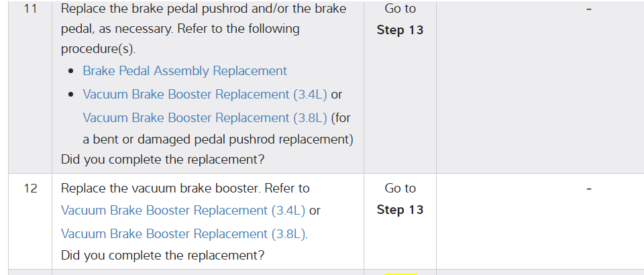The width and height of the screenshot is (644, 275).
Task: Click the step number 12 cell
Action: coord(31,188)
